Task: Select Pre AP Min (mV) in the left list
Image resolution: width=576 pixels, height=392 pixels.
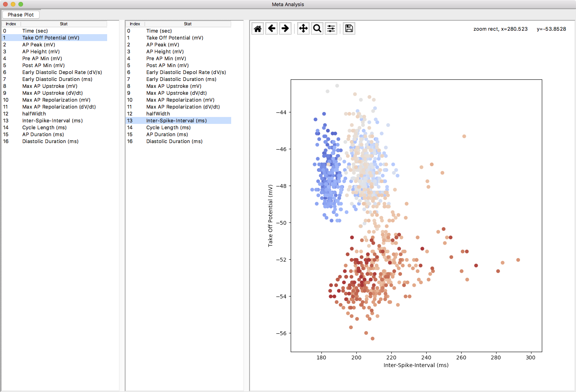Action: [x=54, y=58]
